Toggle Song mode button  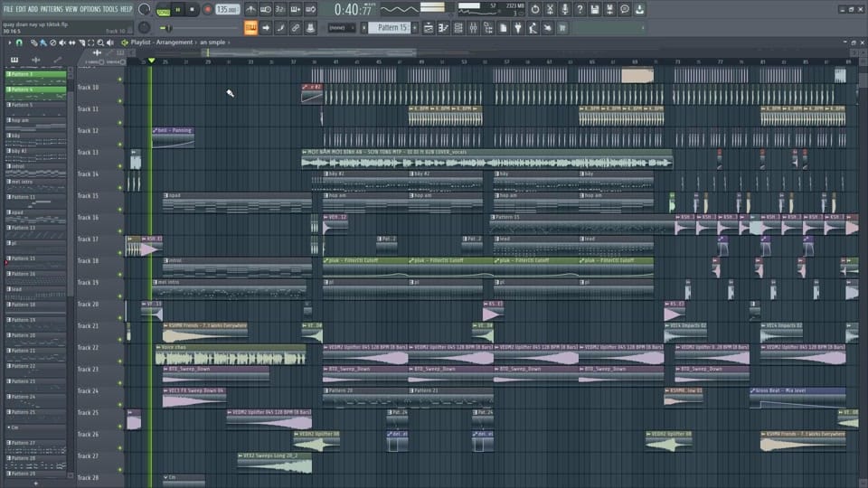click(164, 10)
